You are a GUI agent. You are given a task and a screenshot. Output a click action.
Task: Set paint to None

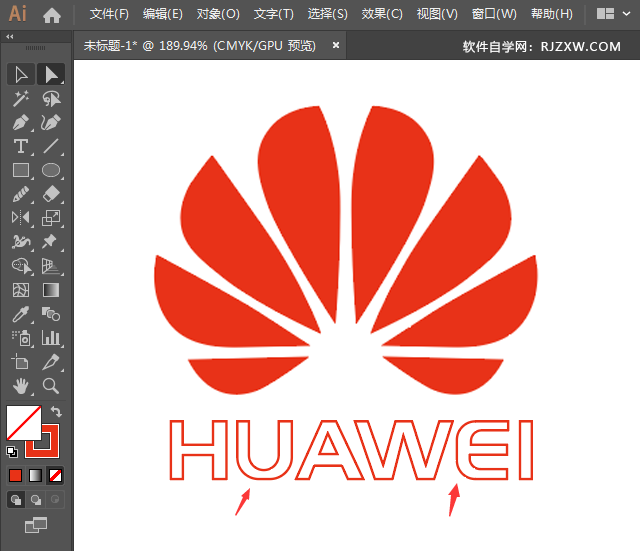click(x=56, y=475)
